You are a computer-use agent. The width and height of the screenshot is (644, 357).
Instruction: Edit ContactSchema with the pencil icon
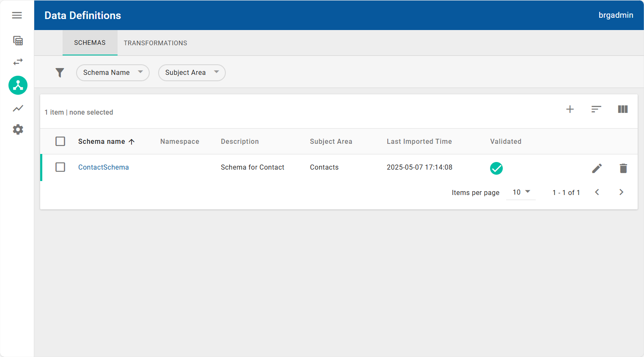tap(597, 168)
